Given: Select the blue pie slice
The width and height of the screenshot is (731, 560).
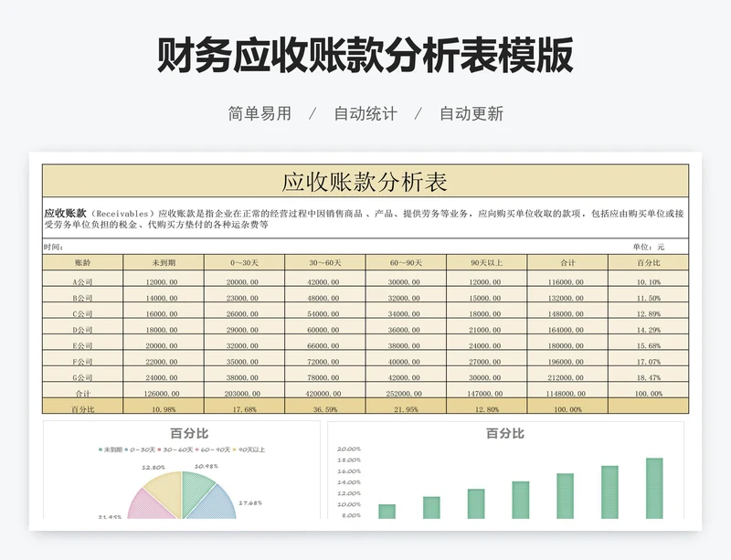Looking at the screenshot, I should click(213, 505).
